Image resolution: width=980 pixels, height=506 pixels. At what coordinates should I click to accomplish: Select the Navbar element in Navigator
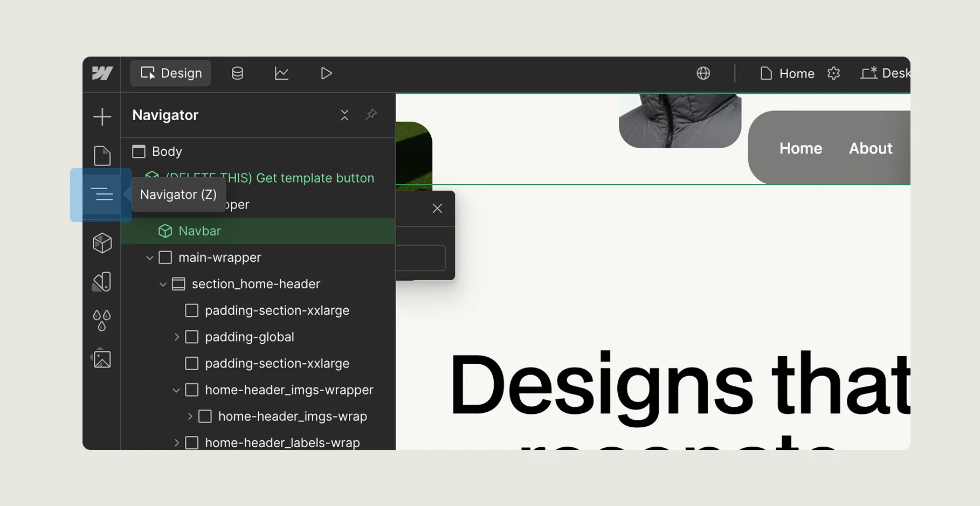tap(199, 231)
